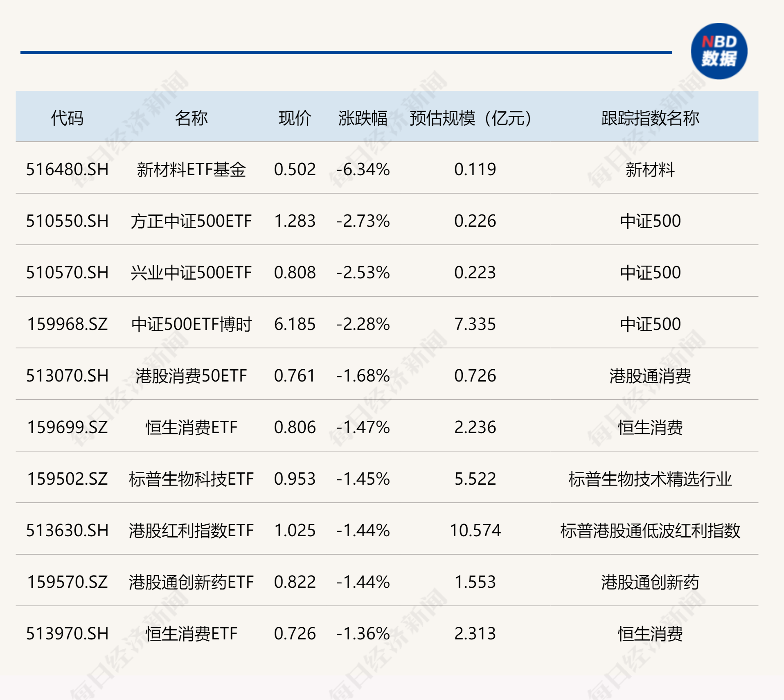
Task: Click the 标普港股通低波红利指数 index name
Action: point(650,531)
